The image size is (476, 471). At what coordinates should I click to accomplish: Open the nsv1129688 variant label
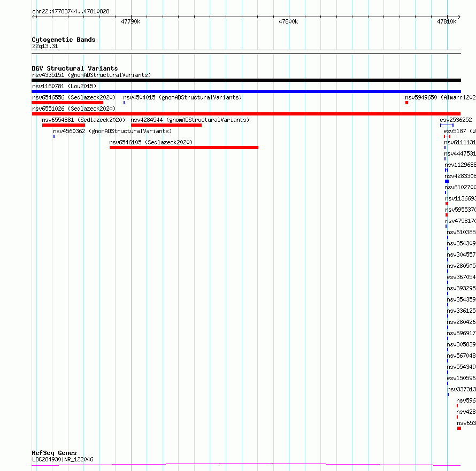pyautogui.click(x=460, y=165)
